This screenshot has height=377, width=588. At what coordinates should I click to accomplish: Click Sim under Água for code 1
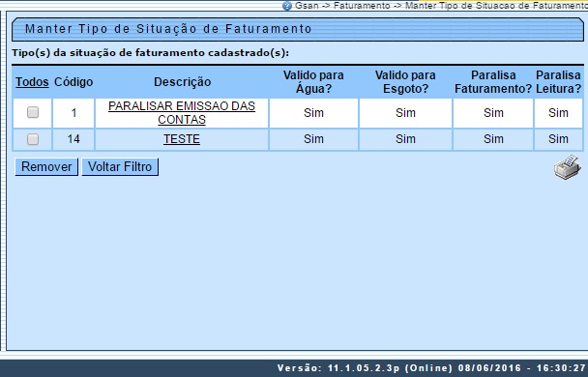pyautogui.click(x=313, y=113)
